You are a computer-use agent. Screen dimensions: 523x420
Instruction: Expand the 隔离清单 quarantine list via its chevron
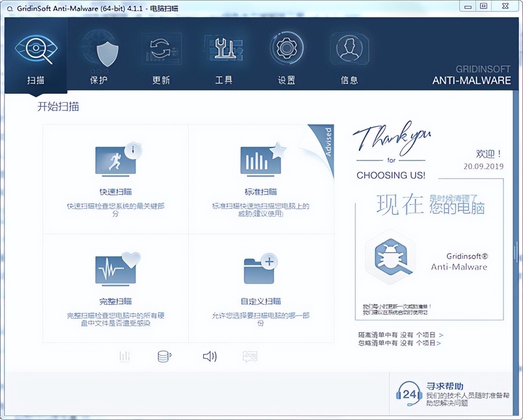pyautogui.click(x=442, y=335)
